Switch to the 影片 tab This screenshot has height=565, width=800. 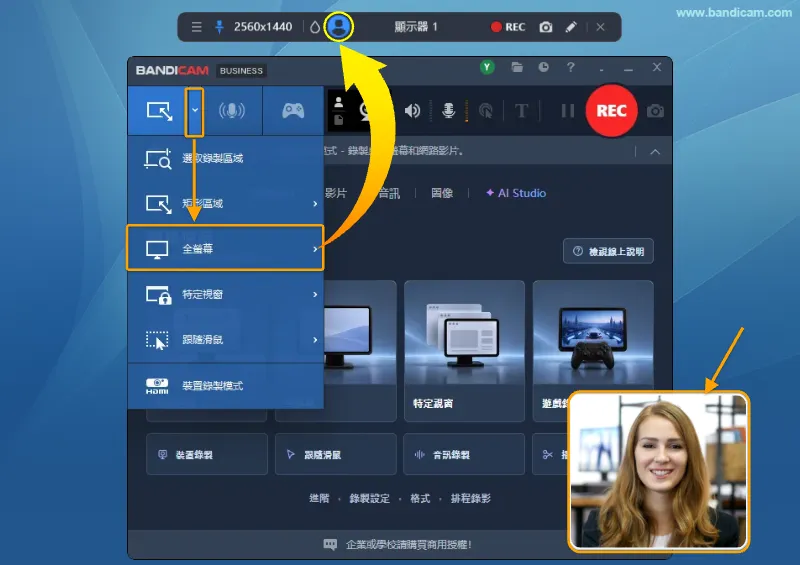click(335, 193)
